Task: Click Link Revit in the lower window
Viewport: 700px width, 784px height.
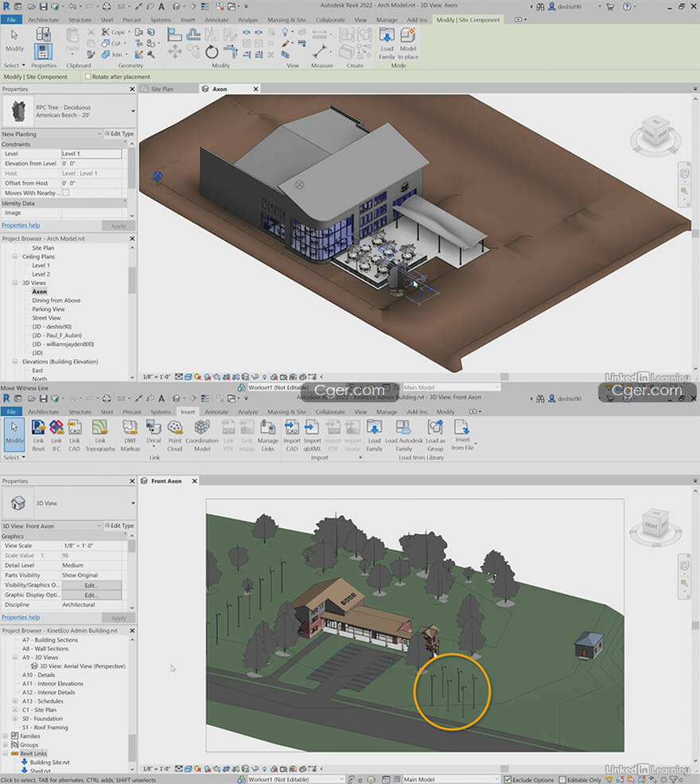Action: coord(38,434)
